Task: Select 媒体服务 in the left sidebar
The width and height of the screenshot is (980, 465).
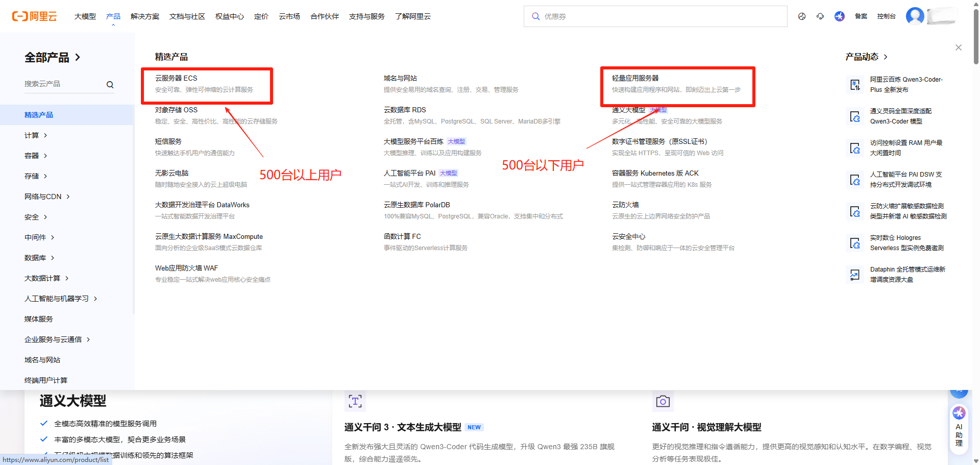Action: [x=39, y=319]
